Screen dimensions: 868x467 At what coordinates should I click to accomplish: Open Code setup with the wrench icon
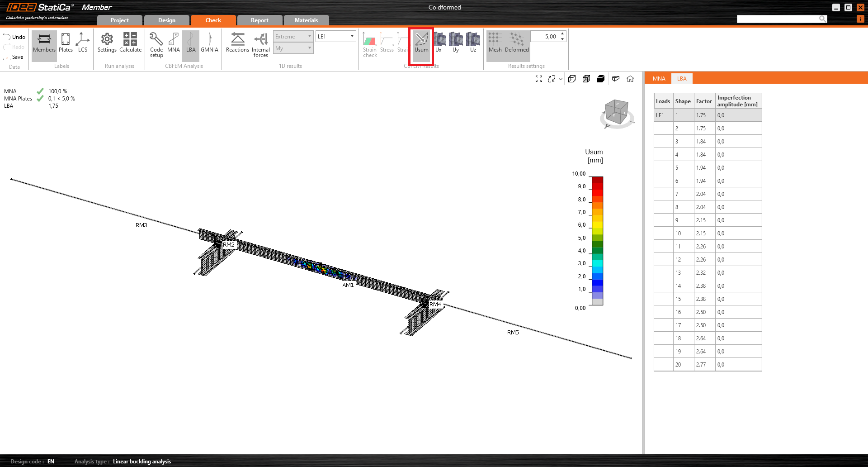point(156,44)
